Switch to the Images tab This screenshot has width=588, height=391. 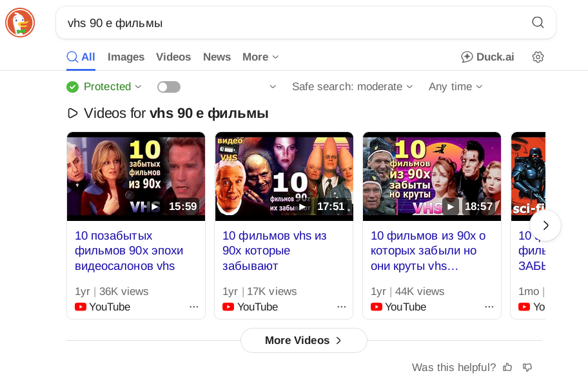(x=126, y=57)
